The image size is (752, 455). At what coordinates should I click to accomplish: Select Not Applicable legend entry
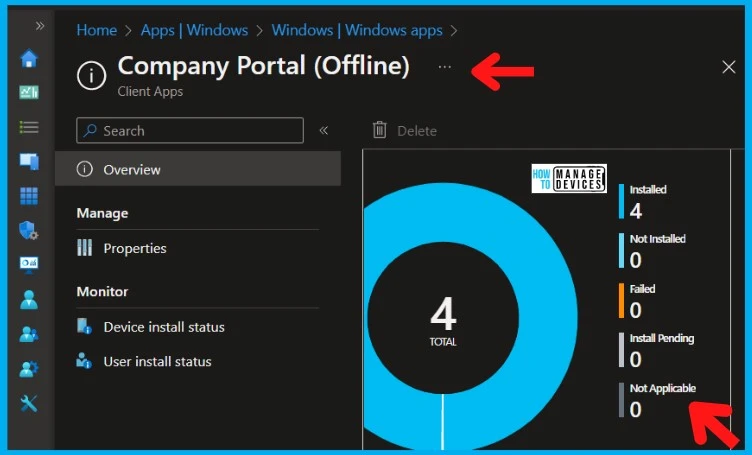click(x=657, y=400)
